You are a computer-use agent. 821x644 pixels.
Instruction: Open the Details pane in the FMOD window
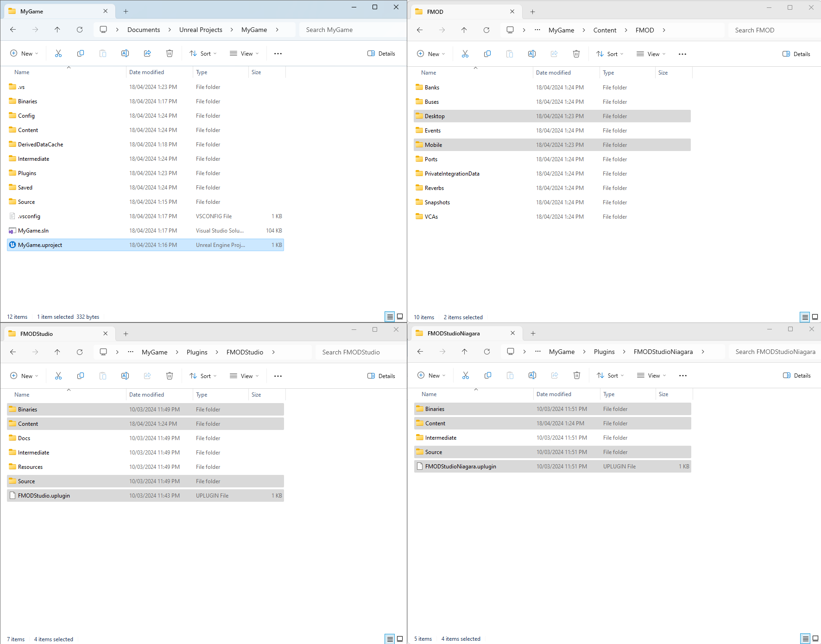click(x=796, y=54)
